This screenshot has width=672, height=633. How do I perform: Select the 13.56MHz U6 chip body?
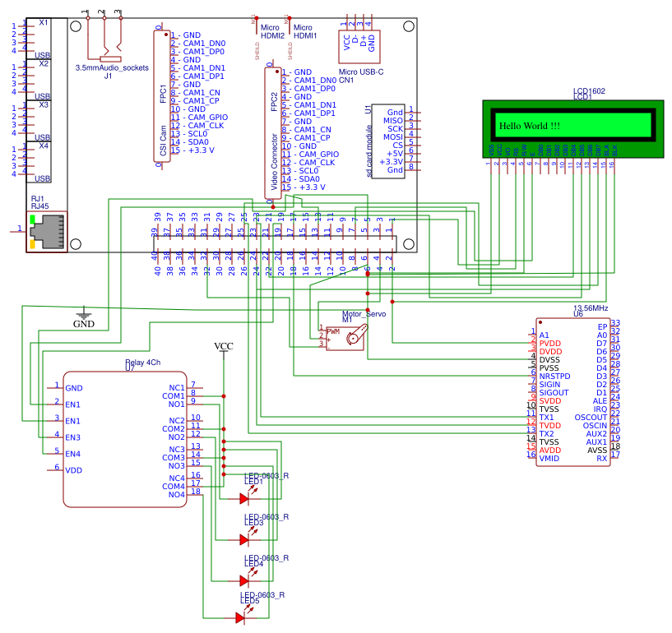tap(573, 392)
